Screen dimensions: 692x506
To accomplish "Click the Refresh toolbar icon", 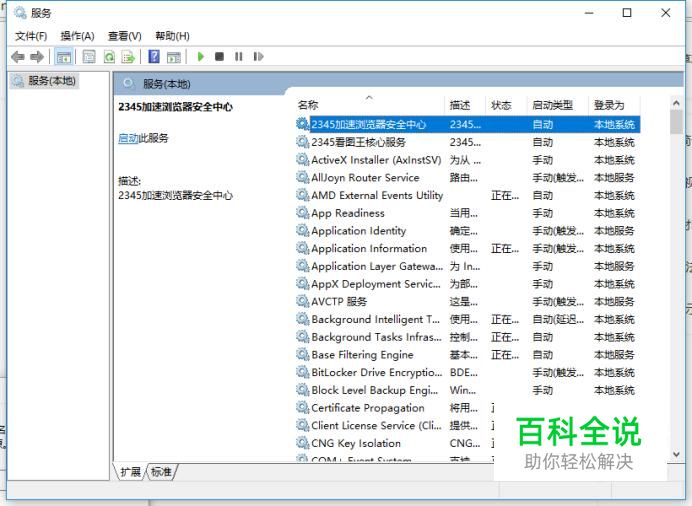I will [x=109, y=57].
